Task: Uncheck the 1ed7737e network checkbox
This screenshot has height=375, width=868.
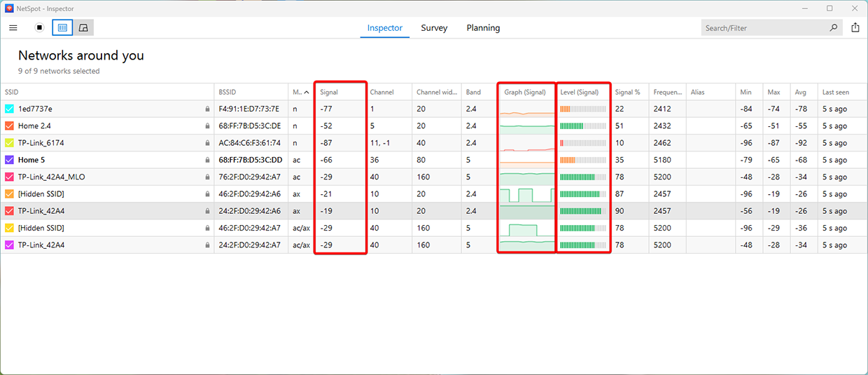Action: (x=9, y=109)
